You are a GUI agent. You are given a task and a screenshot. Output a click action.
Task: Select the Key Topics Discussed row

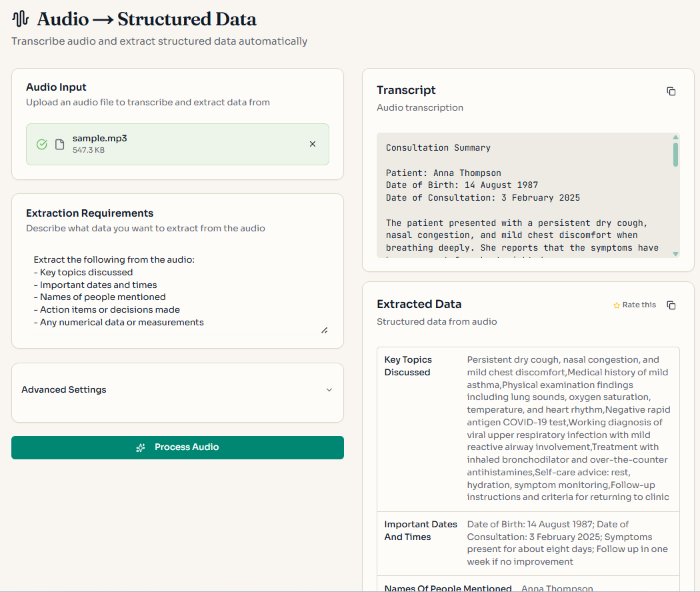[528, 428]
